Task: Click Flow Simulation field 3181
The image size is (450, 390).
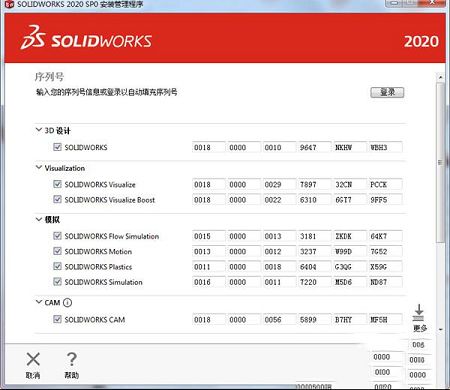Action: click(314, 236)
